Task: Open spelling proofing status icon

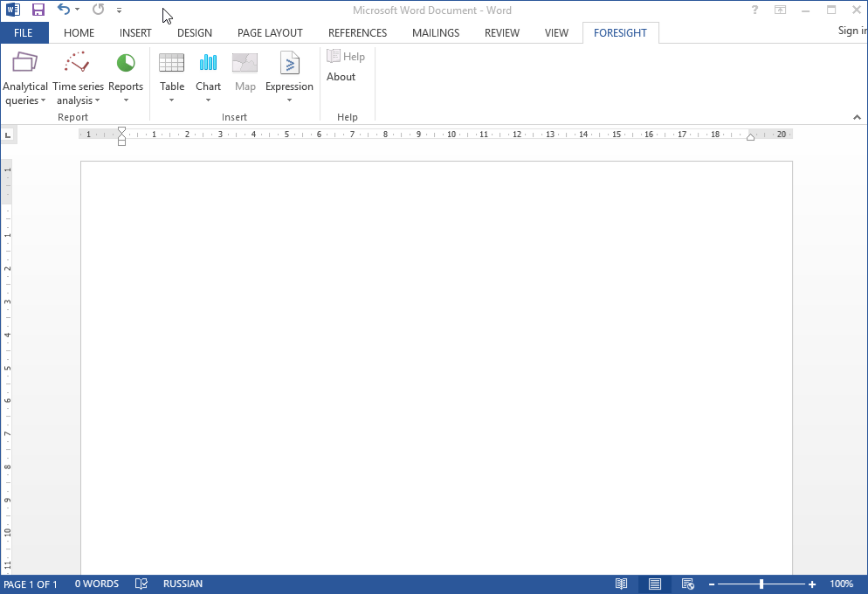Action: tap(141, 584)
